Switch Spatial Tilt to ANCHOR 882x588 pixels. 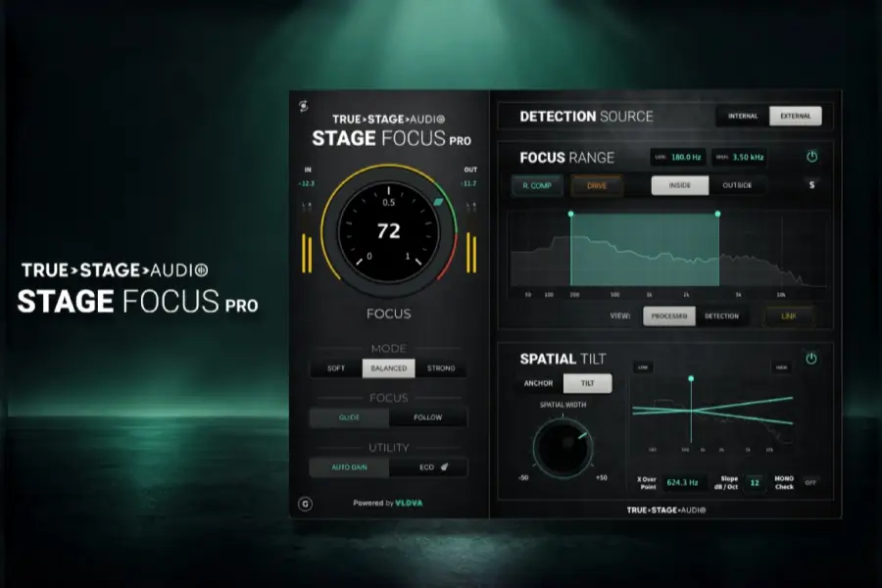coord(538,383)
